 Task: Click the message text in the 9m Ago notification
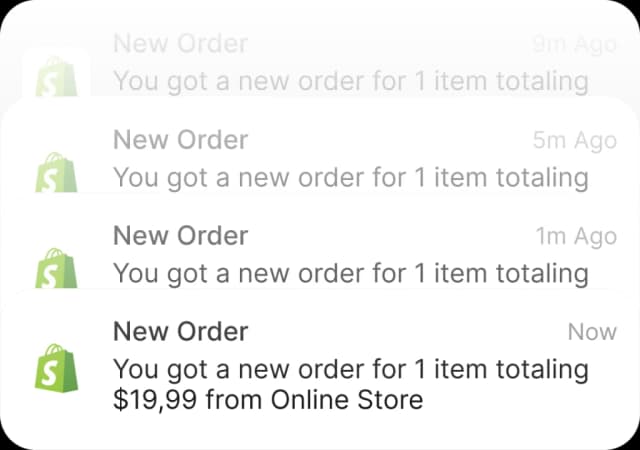click(x=350, y=81)
